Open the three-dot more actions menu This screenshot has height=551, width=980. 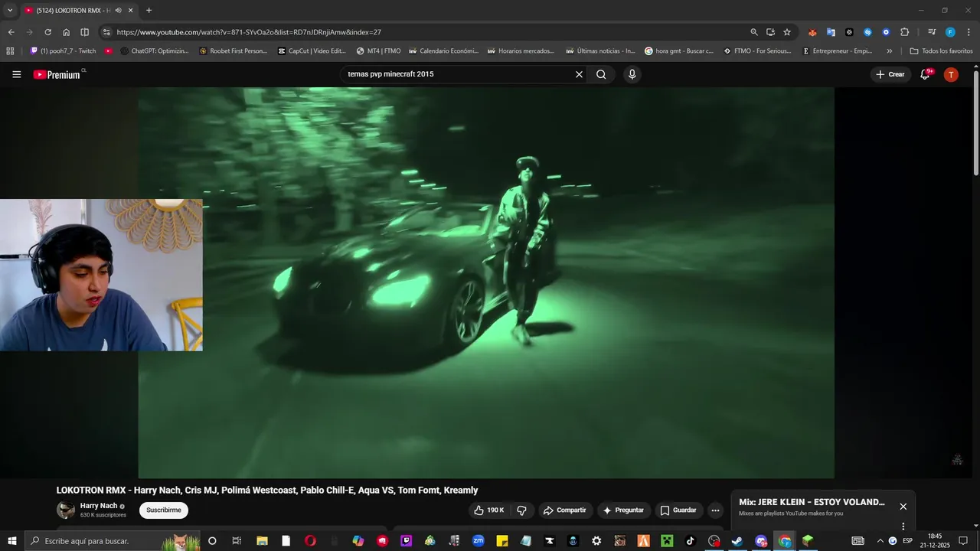pyautogui.click(x=715, y=510)
